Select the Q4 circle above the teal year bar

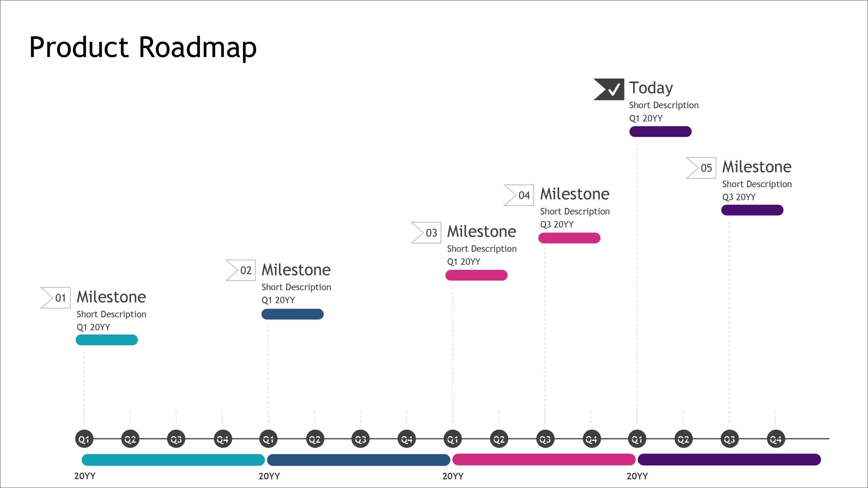[222, 439]
